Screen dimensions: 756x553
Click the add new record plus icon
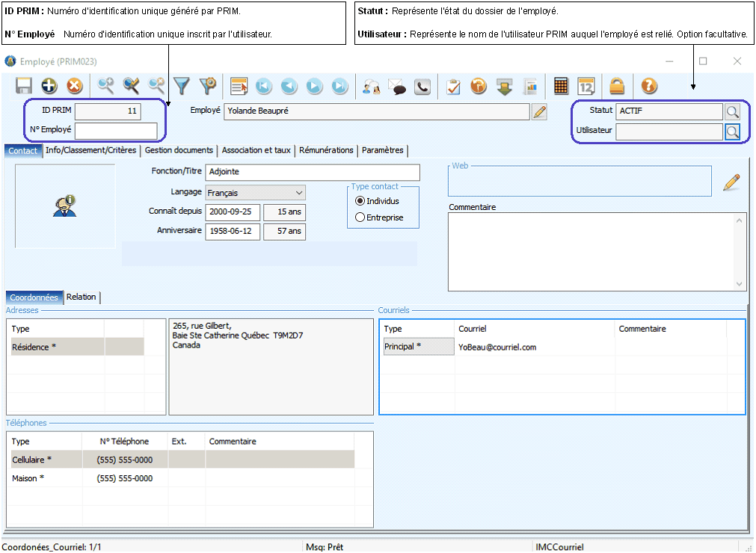(x=49, y=87)
